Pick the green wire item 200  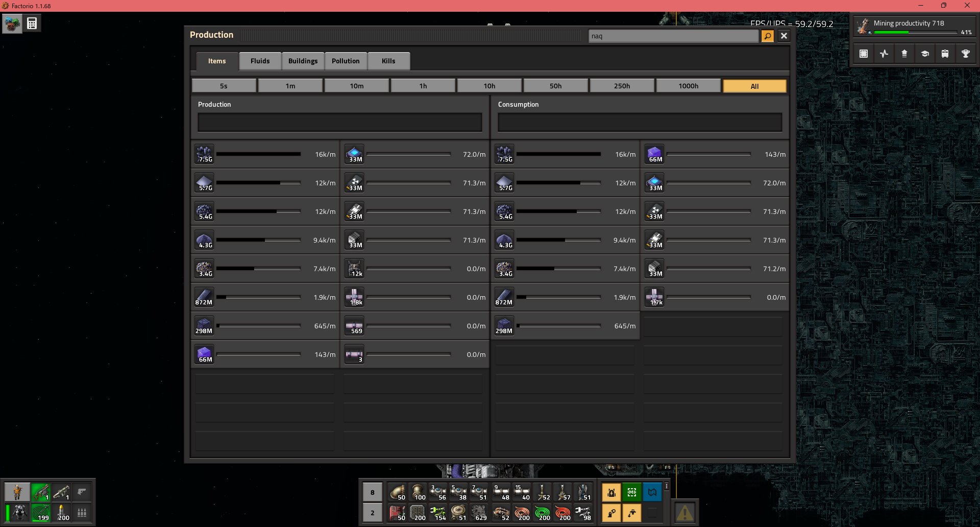coord(542,512)
